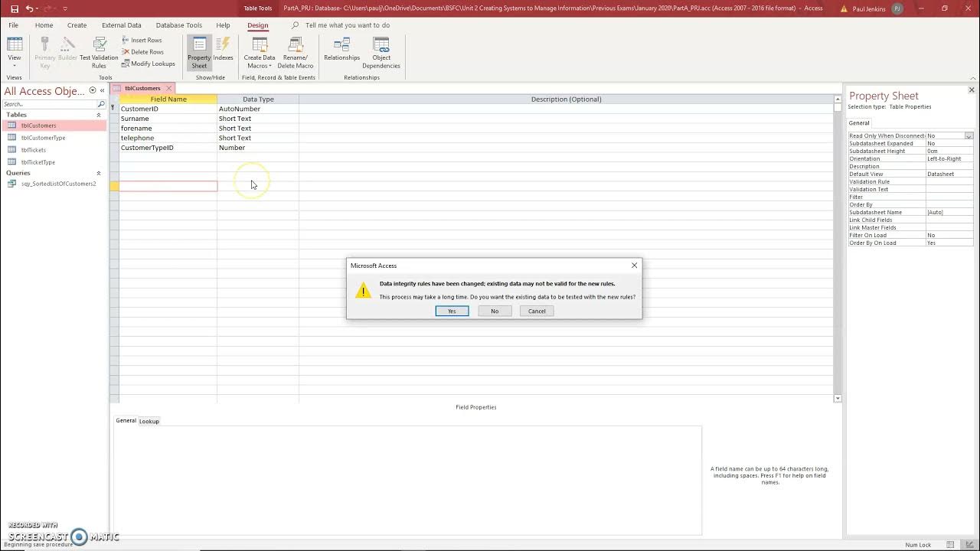Click the CustomerTypeID field name cell
Screen dimensions: 980x551
coord(168,148)
